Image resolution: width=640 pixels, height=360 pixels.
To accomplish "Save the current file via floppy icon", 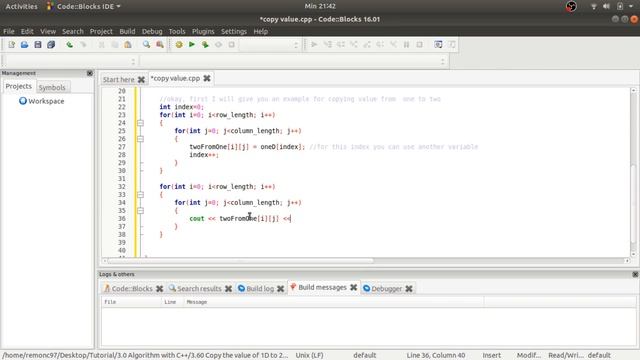I will pyautogui.click(x=38, y=44).
